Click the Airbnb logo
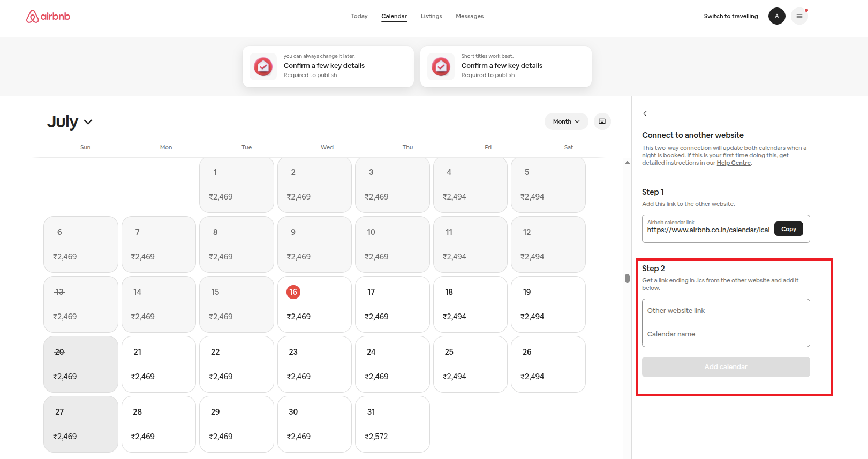Image resolution: width=868 pixels, height=459 pixels. [x=48, y=17]
